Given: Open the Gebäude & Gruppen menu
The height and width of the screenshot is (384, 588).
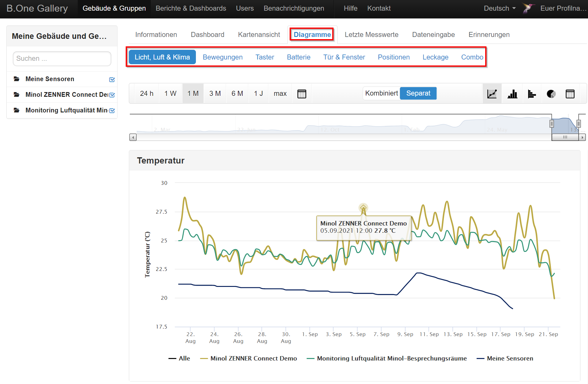Looking at the screenshot, I should click(114, 8).
